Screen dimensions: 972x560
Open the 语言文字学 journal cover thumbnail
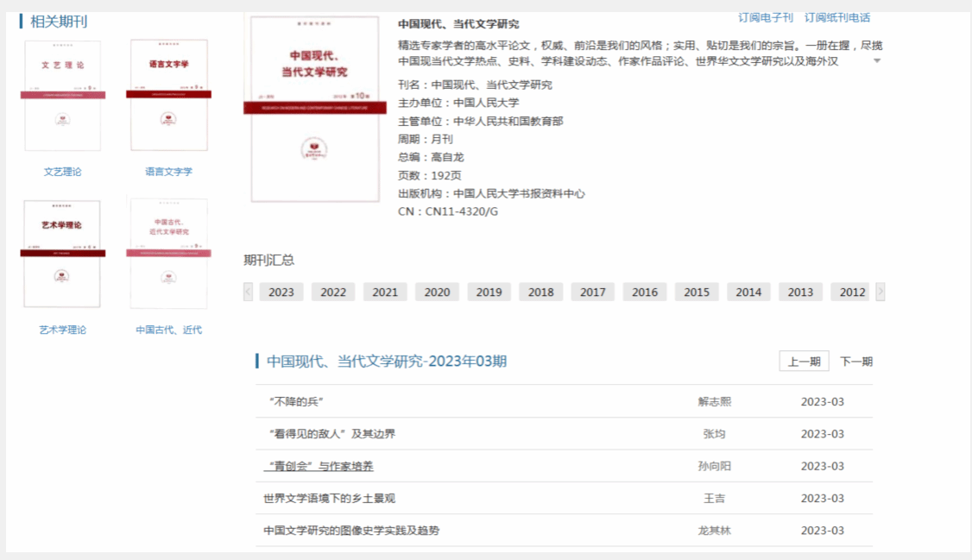168,96
